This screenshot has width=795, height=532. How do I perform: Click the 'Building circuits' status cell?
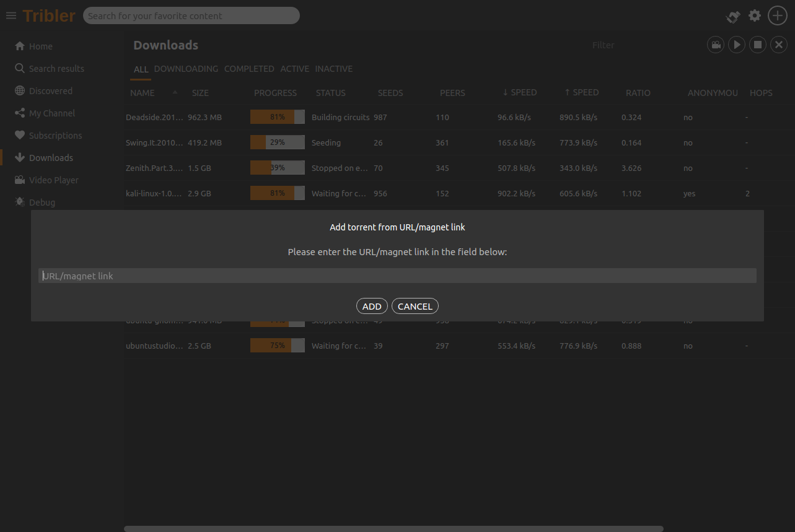click(340, 117)
